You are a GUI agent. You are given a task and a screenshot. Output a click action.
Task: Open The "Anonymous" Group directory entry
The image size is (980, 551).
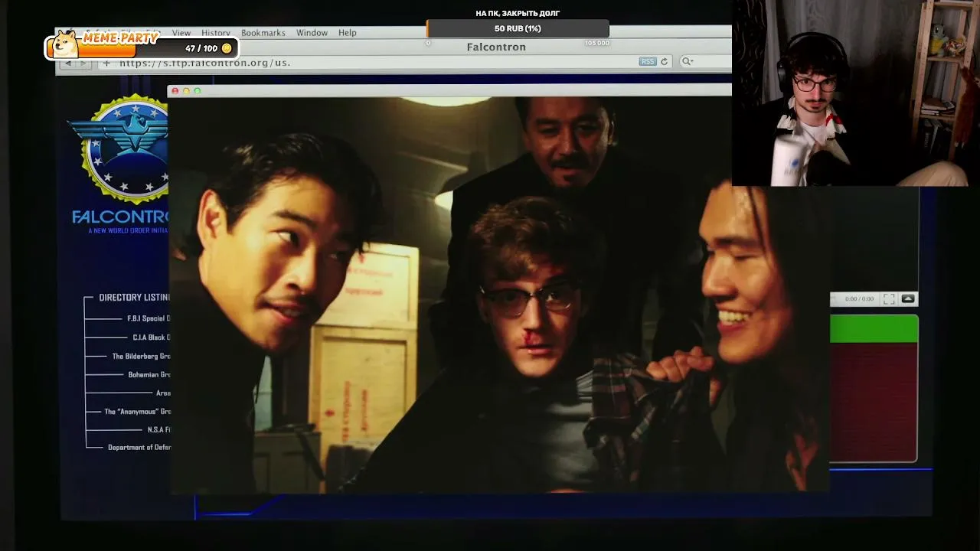[137, 412]
